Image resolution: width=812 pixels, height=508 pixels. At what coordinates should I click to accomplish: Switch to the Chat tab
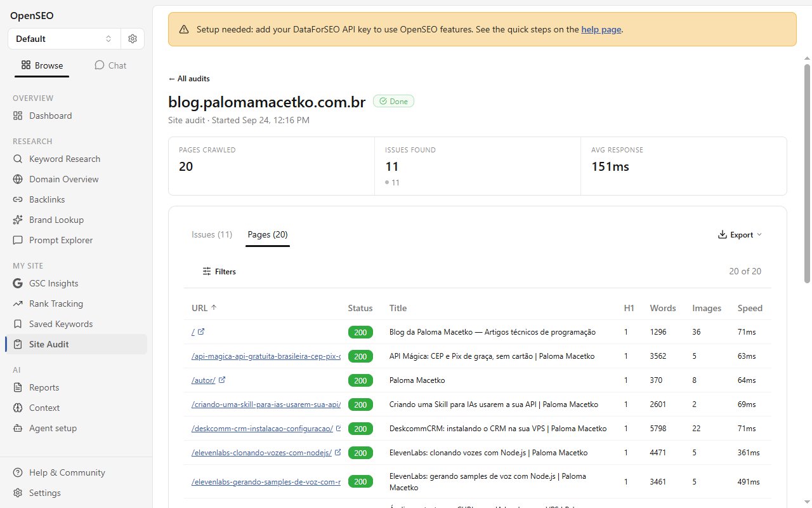click(x=110, y=65)
